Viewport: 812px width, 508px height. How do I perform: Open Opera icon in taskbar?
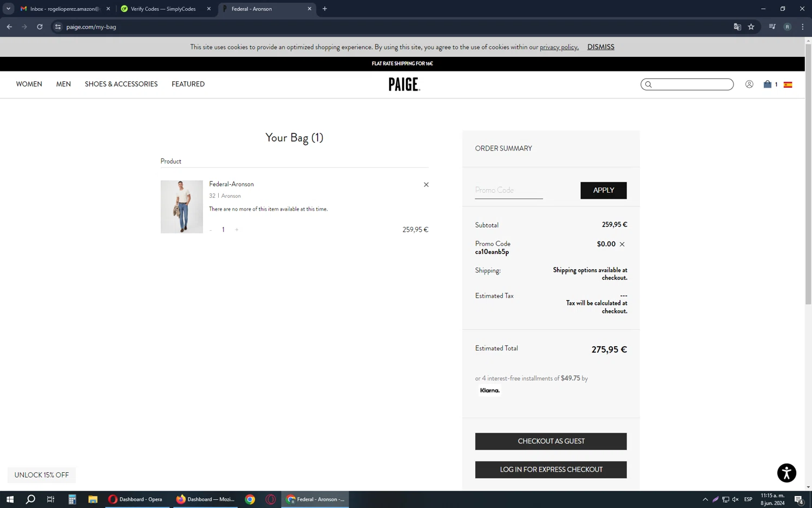click(x=271, y=499)
